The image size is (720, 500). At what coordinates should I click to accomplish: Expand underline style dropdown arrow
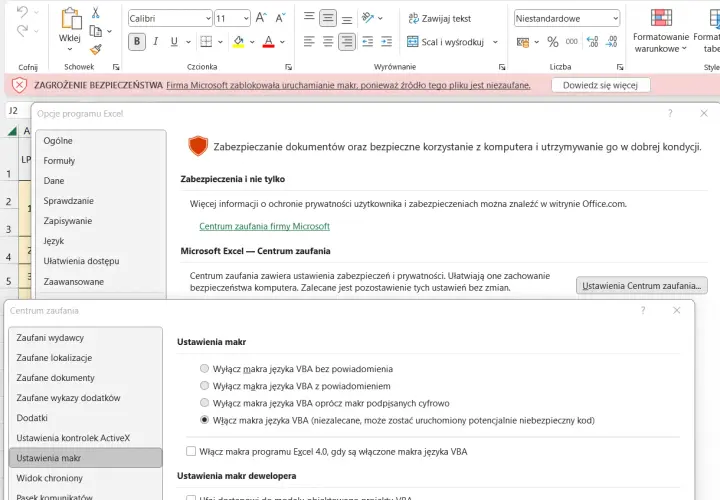[188, 42]
